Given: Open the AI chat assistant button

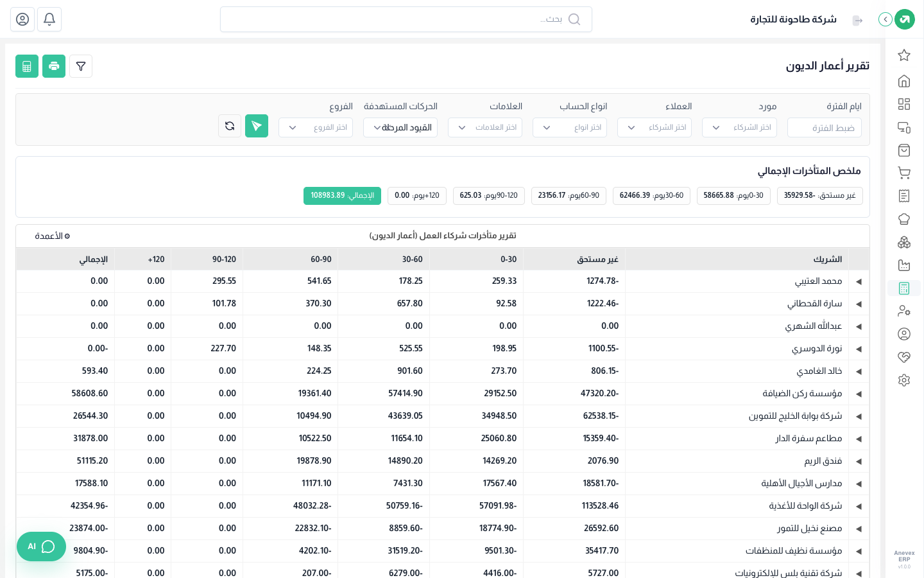Looking at the screenshot, I should [41, 547].
